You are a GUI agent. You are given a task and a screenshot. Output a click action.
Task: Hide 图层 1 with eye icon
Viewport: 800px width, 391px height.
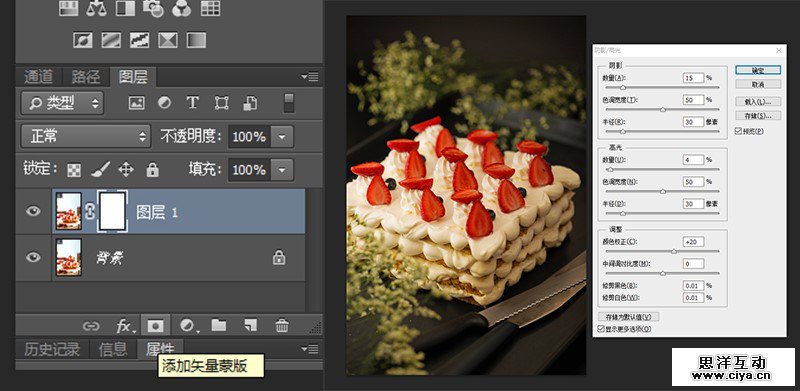coord(33,211)
